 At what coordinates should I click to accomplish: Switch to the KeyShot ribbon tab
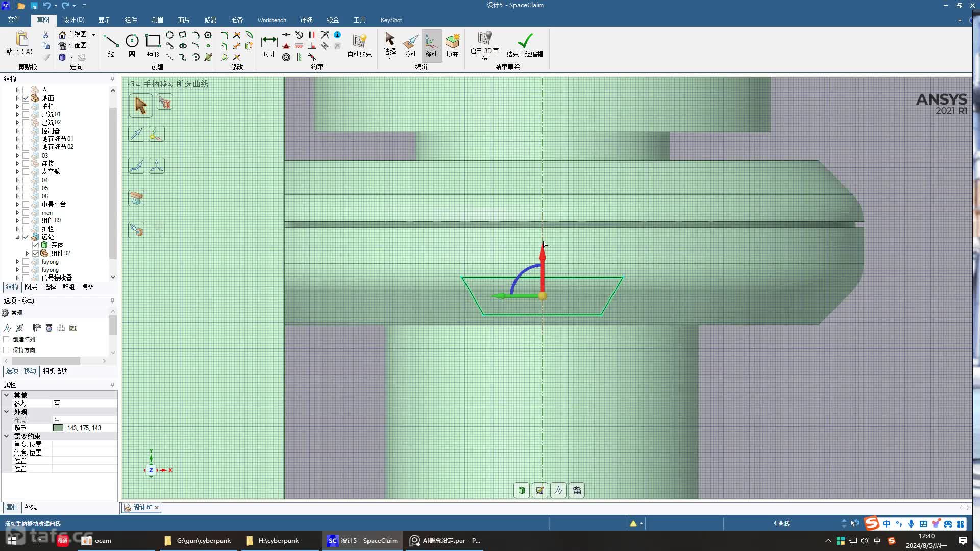[x=391, y=20]
